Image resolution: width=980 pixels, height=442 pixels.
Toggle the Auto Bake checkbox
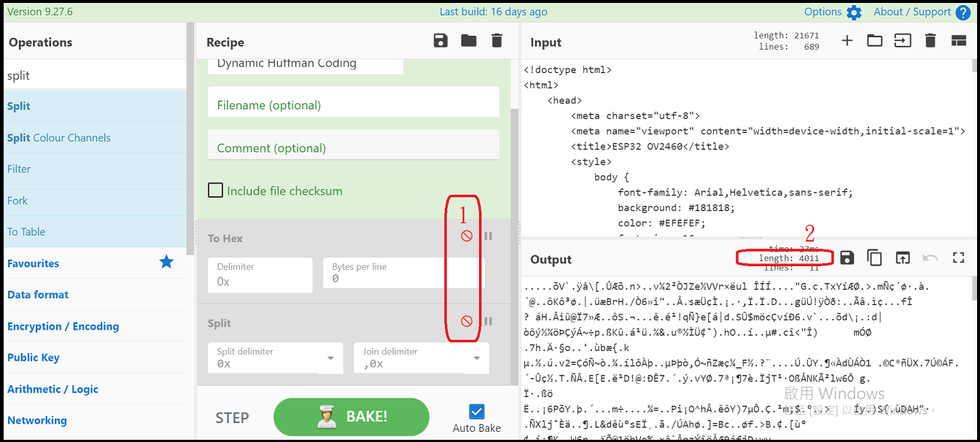coord(477,411)
